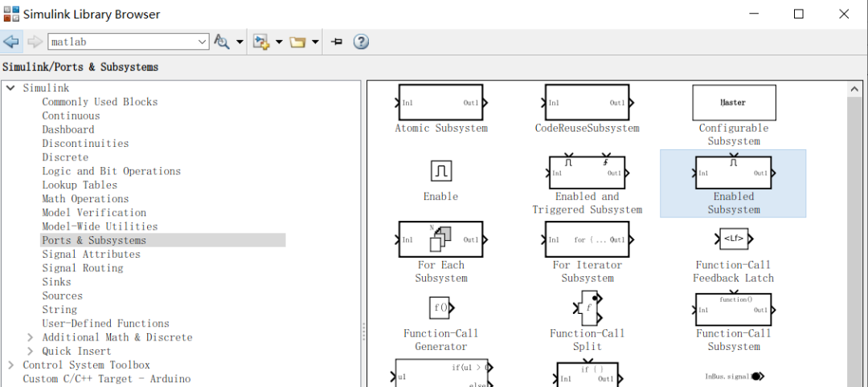Go back with the blue left arrow
Screen dimensions: 868x387
tap(11, 42)
